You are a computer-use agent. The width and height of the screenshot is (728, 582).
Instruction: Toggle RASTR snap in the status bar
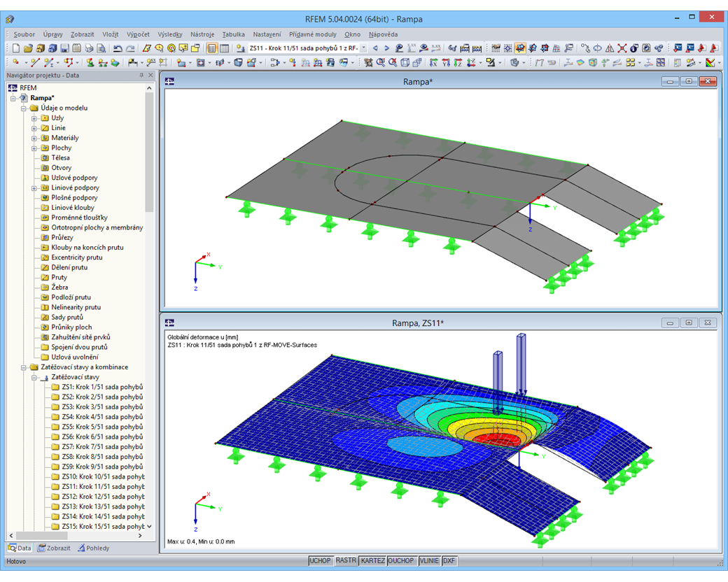tap(346, 560)
